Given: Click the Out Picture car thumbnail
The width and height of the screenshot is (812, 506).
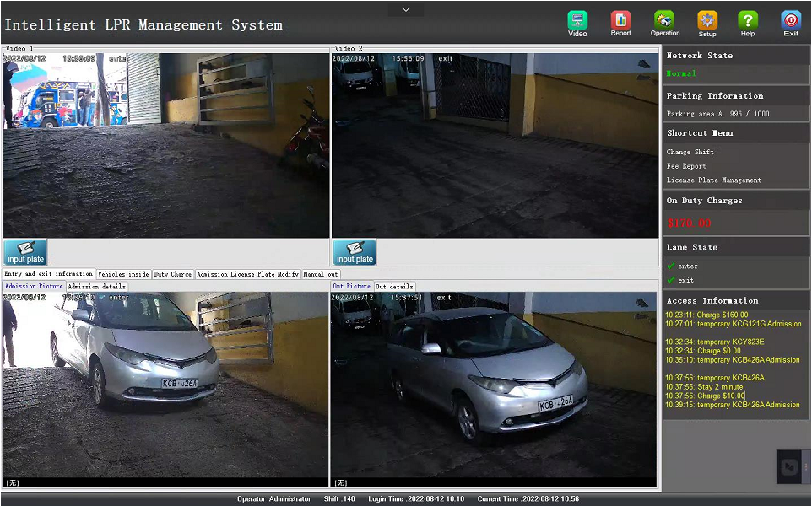Looking at the screenshot, I should (x=494, y=385).
